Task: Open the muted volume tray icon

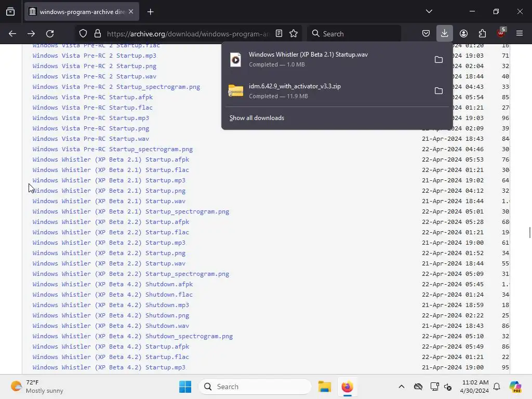Action: click(448, 387)
